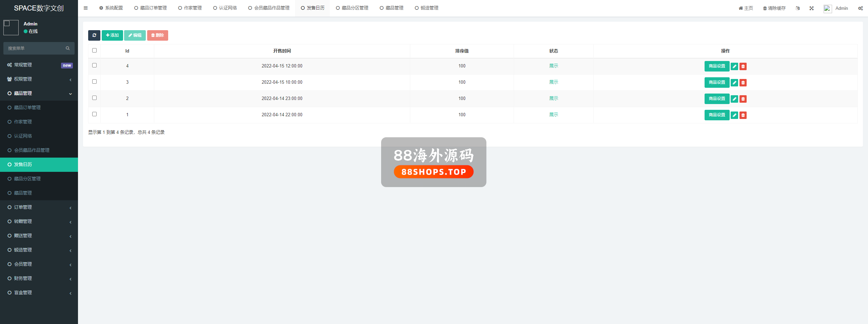Screen dimensions: 868x324
Task: Tick the select-all checkbox in table header
Action: click(x=95, y=50)
